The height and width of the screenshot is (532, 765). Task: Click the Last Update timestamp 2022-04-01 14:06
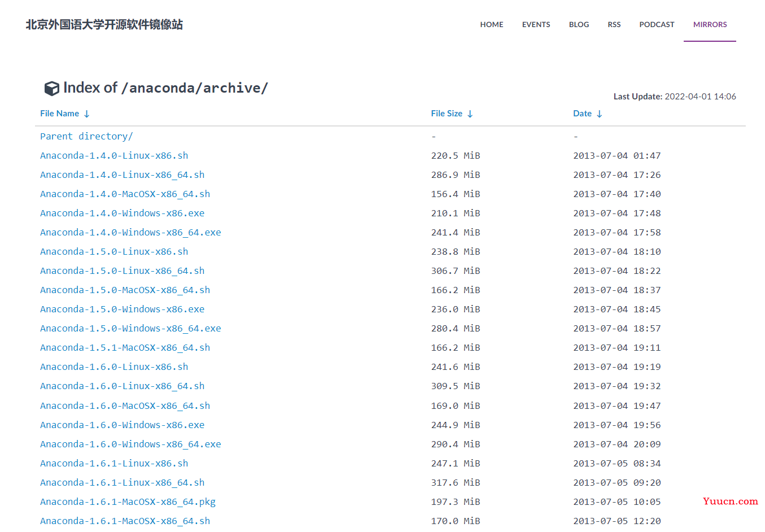(700, 97)
